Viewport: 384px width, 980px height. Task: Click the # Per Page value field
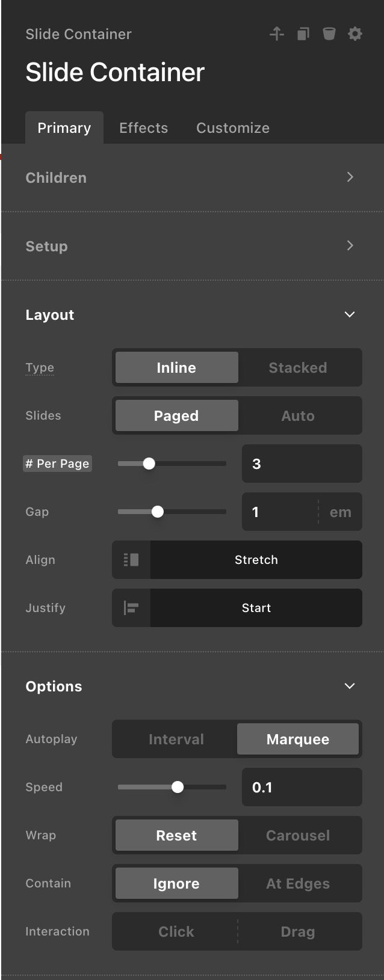pos(301,464)
